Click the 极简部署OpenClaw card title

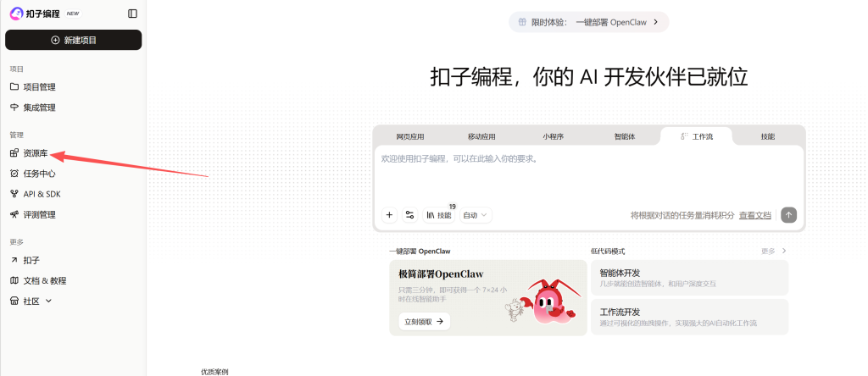(441, 274)
